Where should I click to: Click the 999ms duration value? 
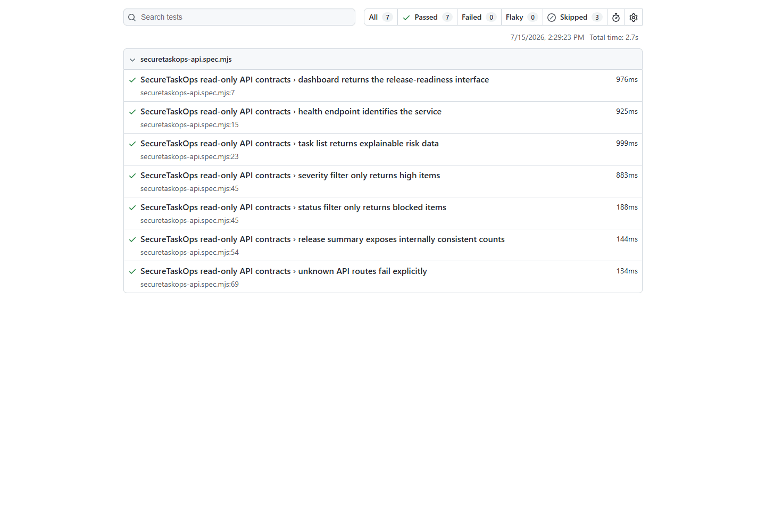coord(627,143)
